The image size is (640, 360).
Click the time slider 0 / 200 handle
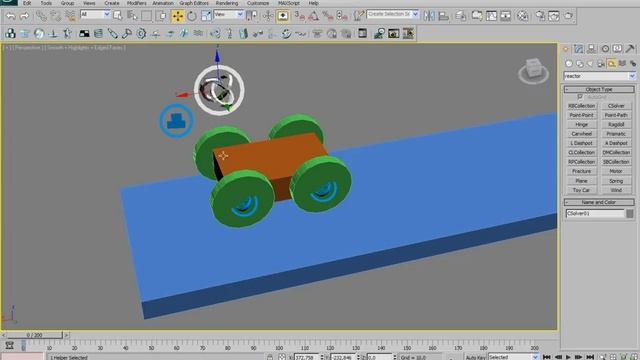(35, 335)
